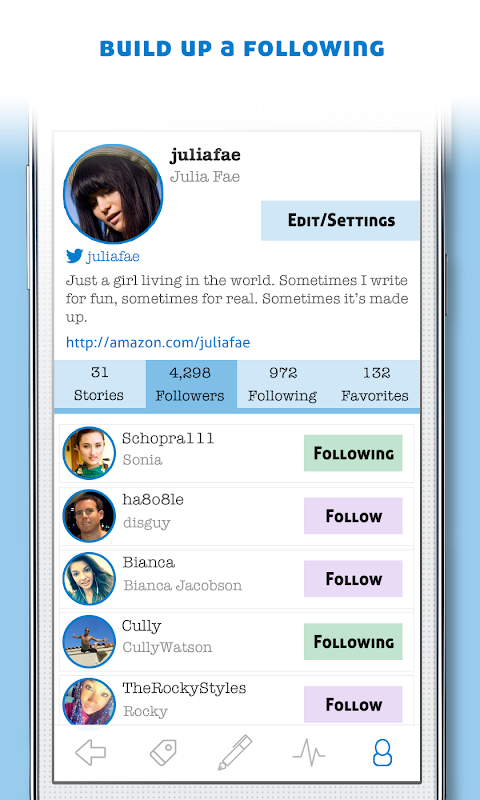
Task: Open the Edit/Settings button
Action: (341, 220)
